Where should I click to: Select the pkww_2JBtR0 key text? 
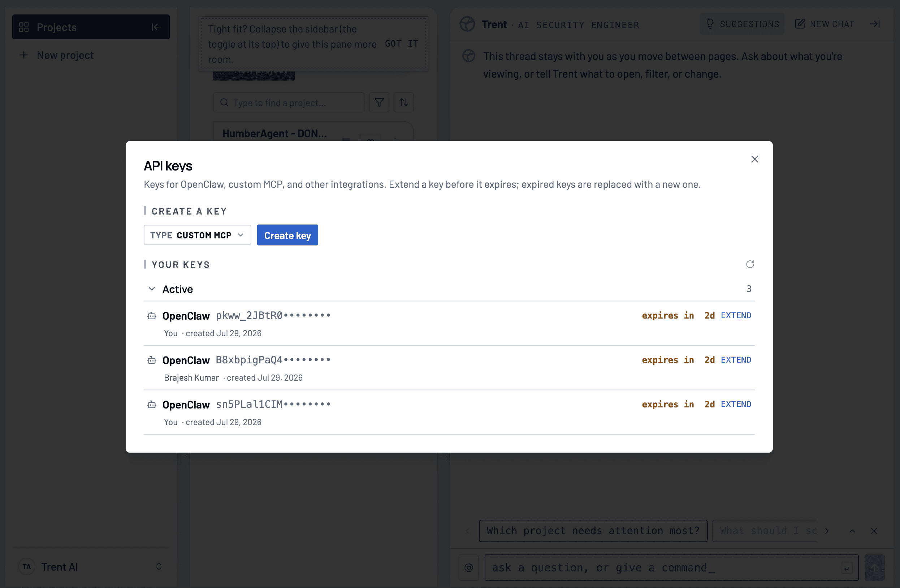click(x=273, y=315)
